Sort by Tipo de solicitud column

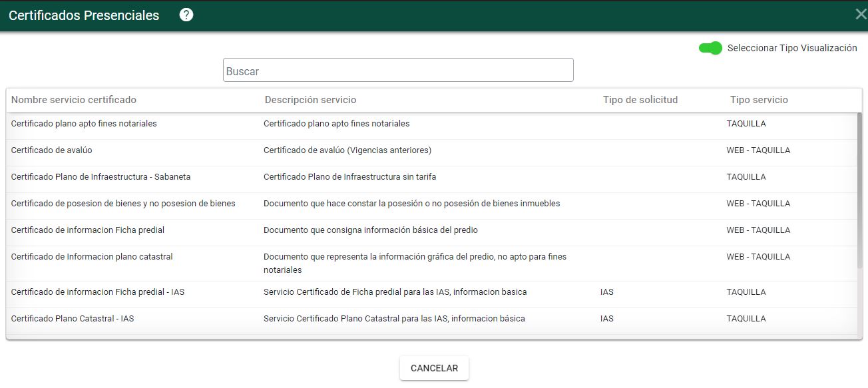(640, 100)
